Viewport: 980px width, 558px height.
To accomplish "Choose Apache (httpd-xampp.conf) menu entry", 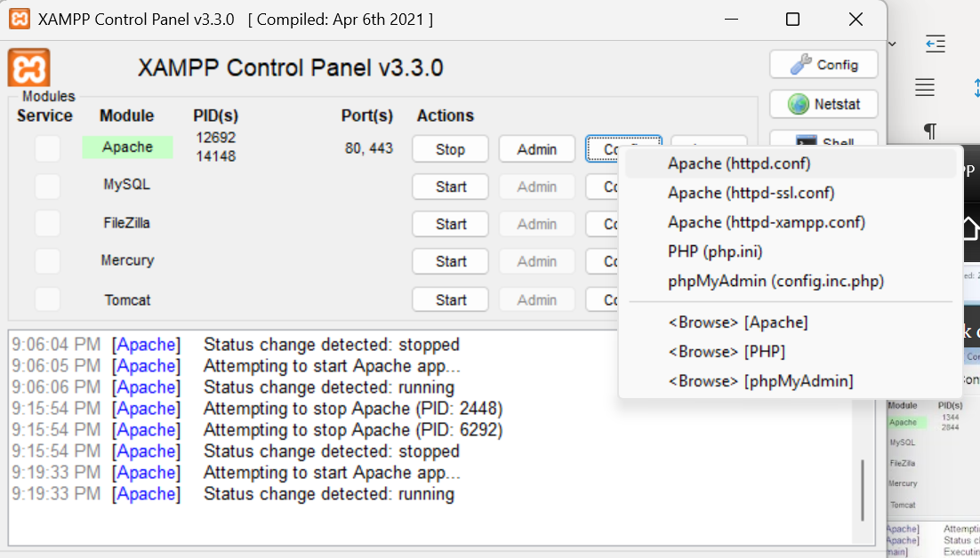I will coord(790,222).
